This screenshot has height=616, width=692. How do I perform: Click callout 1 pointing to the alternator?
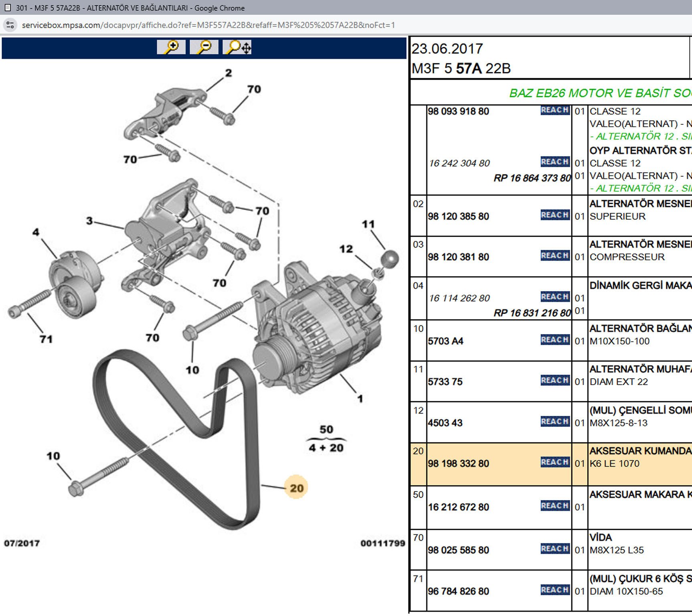coord(360,399)
